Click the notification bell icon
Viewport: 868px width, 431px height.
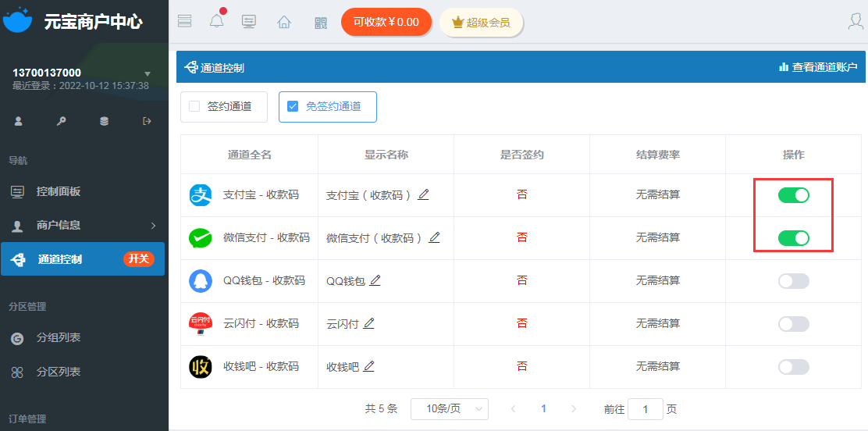tap(216, 22)
